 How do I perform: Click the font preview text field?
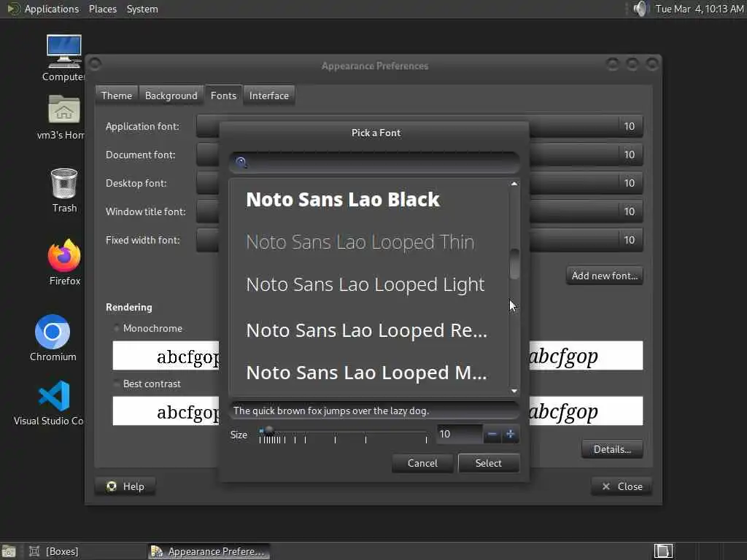[374, 411]
